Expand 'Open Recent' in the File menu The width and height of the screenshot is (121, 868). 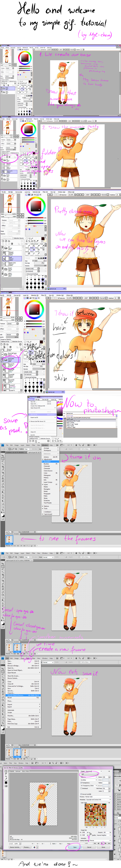point(23,673)
